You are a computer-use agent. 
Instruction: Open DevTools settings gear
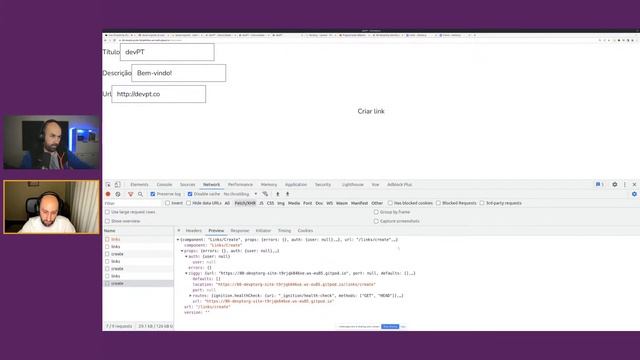click(x=615, y=184)
